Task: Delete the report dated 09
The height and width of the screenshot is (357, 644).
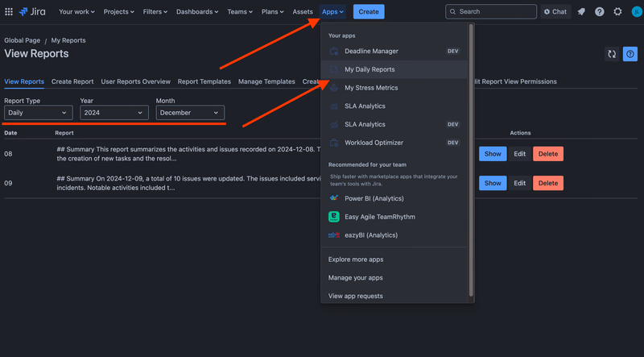Action: pos(548,183)
